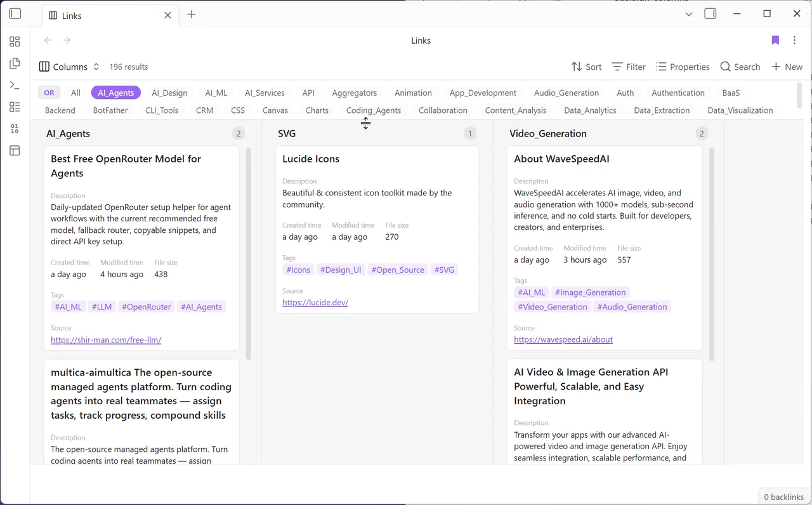Open the files icon in left ribbon
Image resolution: width=812 pixels, height=505 pixels.
click(x=15, y=63)
